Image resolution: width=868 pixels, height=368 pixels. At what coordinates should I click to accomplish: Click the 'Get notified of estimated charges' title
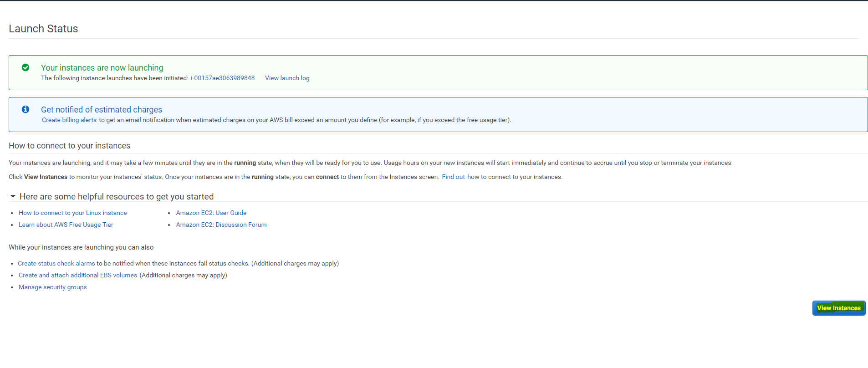coord(102,109)
